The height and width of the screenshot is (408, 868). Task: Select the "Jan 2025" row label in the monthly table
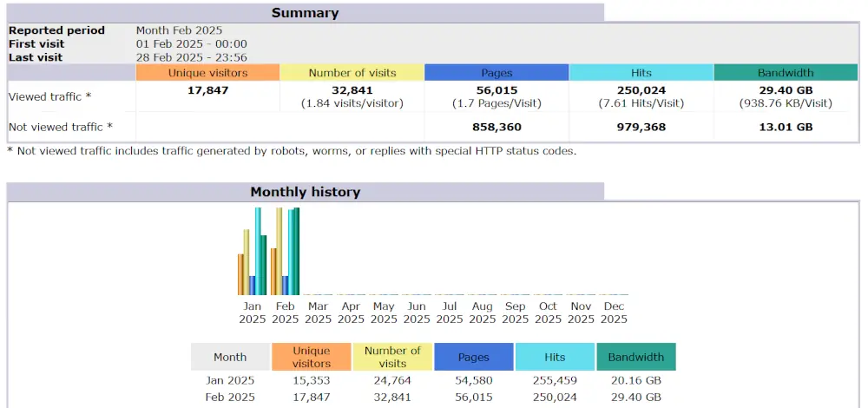[x=230, y=380]
